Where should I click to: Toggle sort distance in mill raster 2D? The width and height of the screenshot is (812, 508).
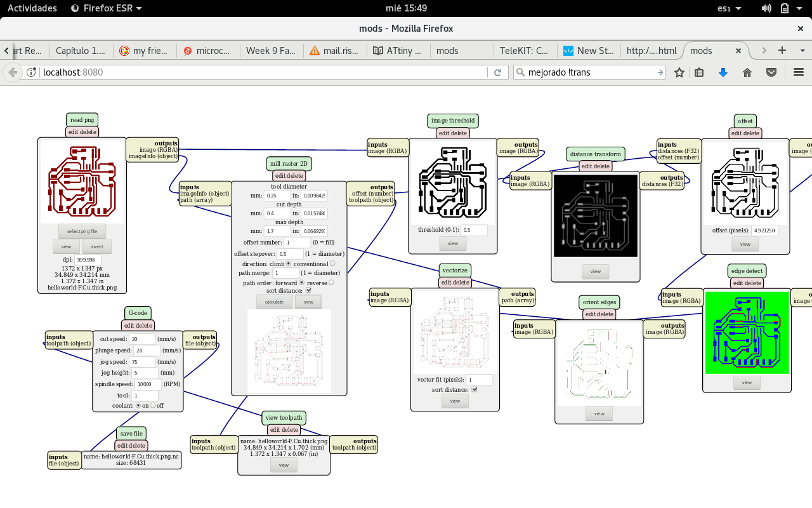pos(309,290)
